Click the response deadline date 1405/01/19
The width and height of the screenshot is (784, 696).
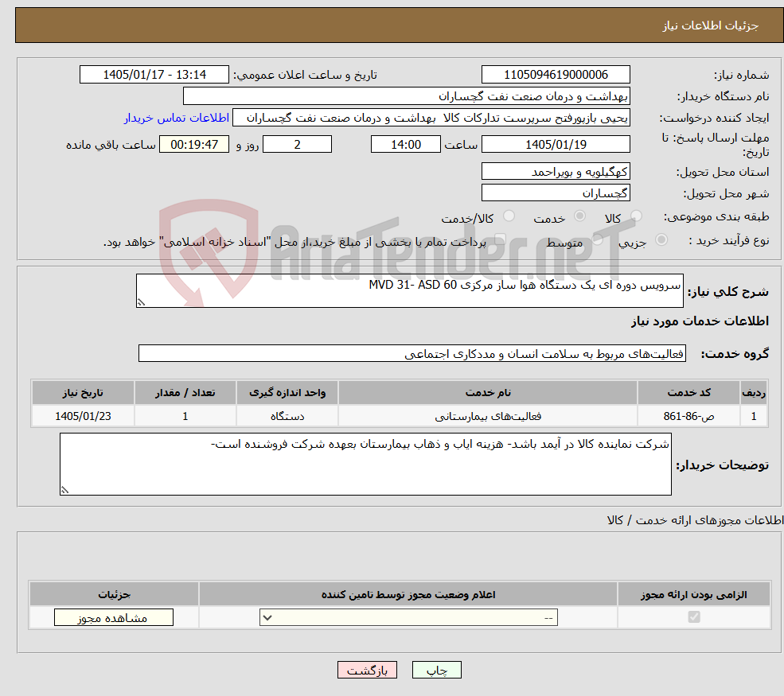(x=556, y=145)
